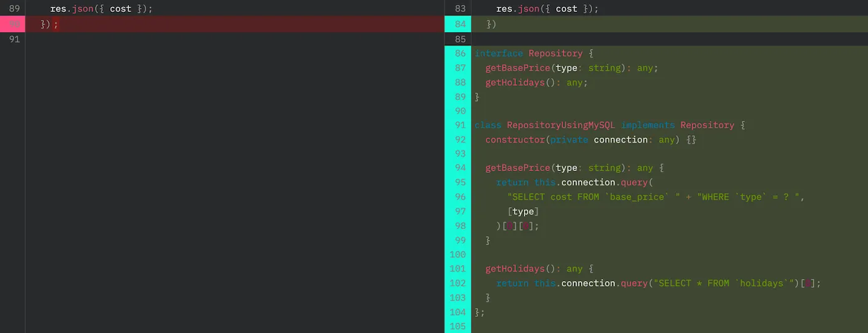868x333 pixels.
Task: Click the [type] argument on line 97
Action: coord(523,211)
